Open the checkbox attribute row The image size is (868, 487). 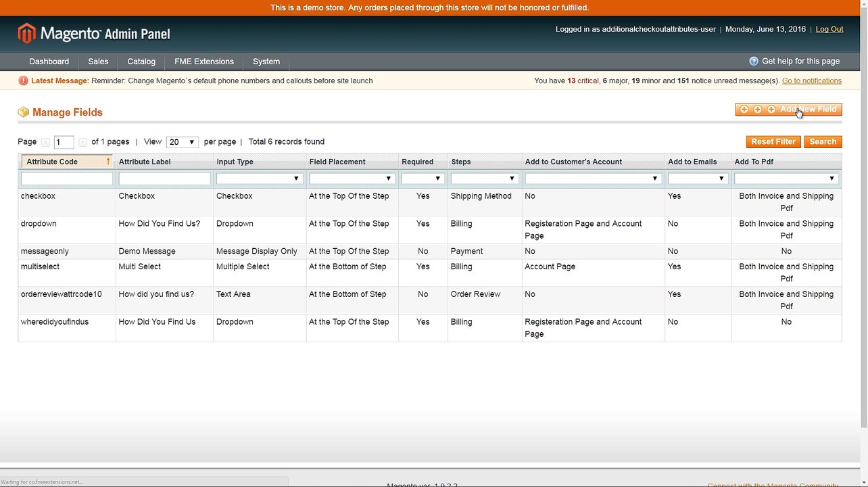point(430,202)
